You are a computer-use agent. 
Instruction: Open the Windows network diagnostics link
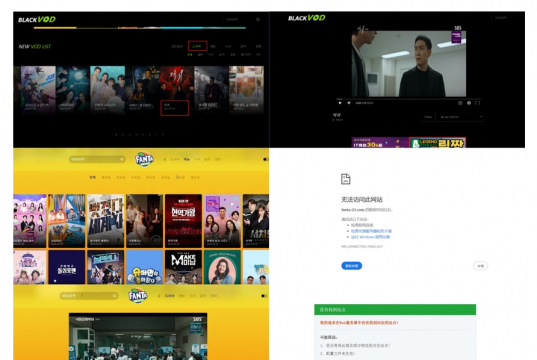tap(370, 237)
